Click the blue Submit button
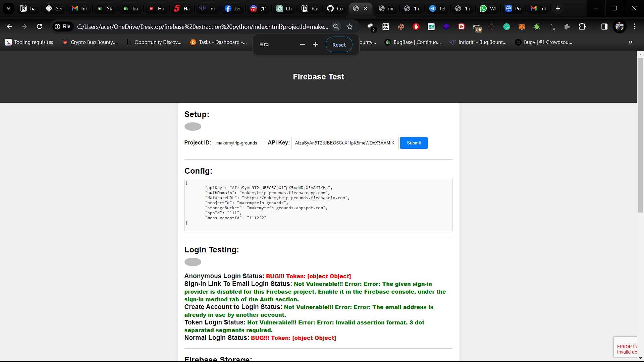Screen dimensions: 644x362 tap(414, 143)
